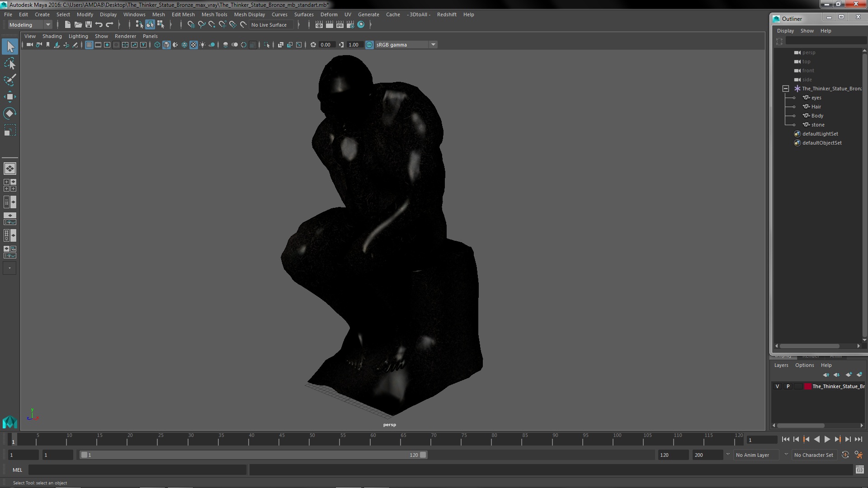Viewport: 868px width, 488px height.
Task: Activate the Lasso Select tool
Action: click(10, 64)
